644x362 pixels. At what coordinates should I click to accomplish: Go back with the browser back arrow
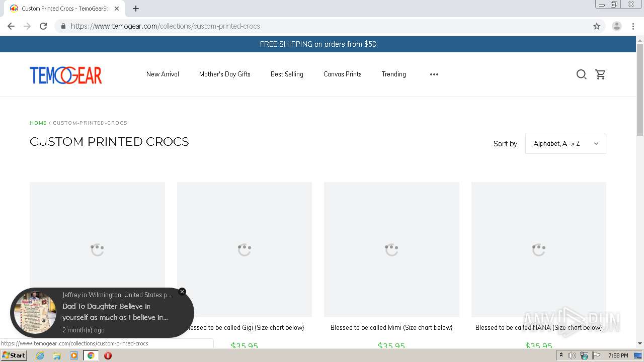click(x=11, y=26)
